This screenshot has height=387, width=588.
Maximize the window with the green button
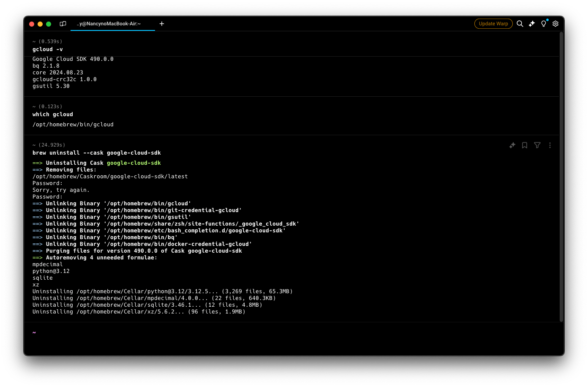click(x=49, y=24)
